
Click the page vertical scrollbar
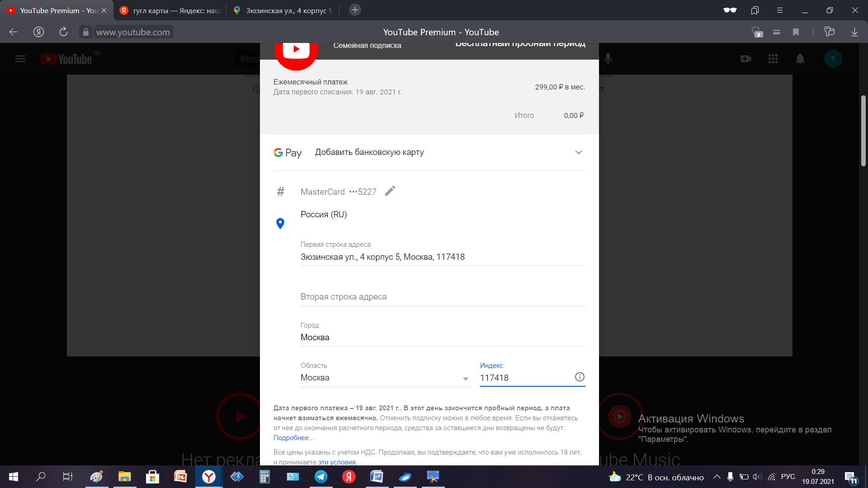point(863,131)
